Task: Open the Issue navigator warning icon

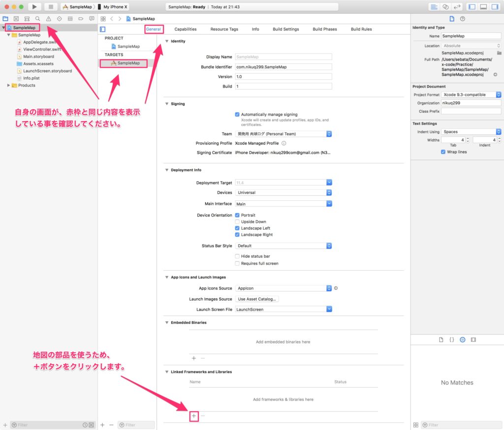Action: coord(49,19)
